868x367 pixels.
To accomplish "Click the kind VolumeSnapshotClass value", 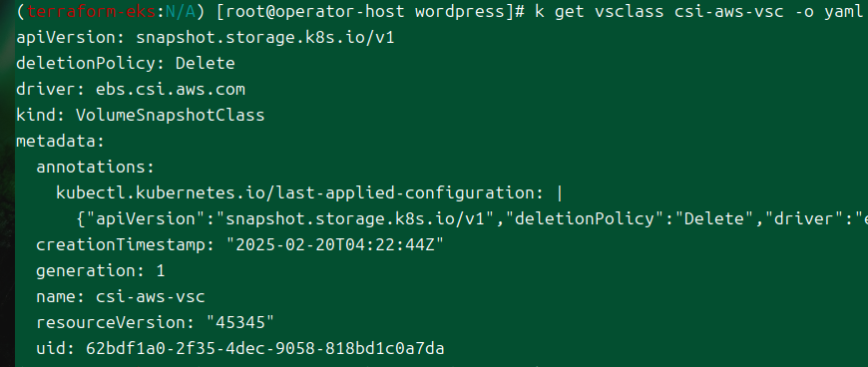I will click(x=170, y=115).
